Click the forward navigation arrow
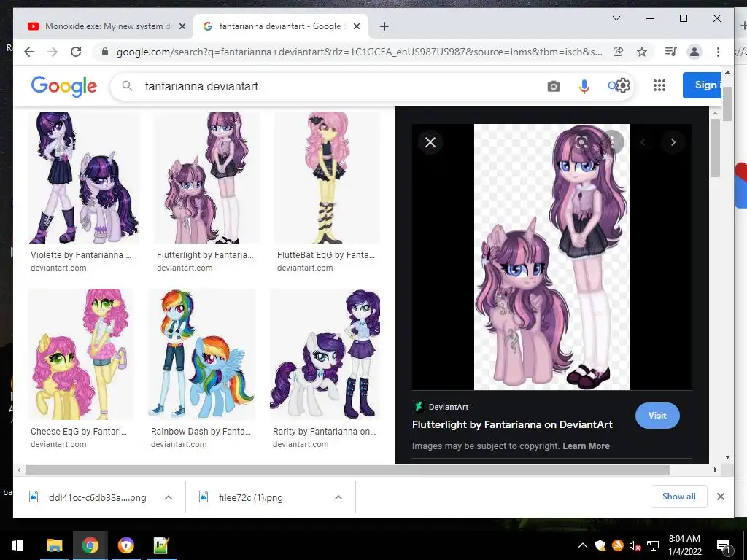 [53, 52]
